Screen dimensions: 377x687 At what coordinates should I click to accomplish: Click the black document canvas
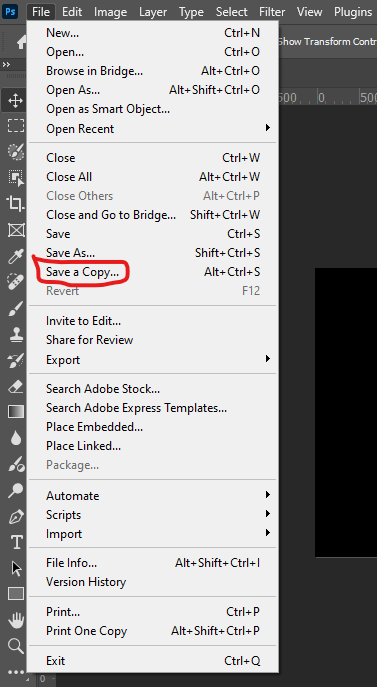tap(346, 412)
